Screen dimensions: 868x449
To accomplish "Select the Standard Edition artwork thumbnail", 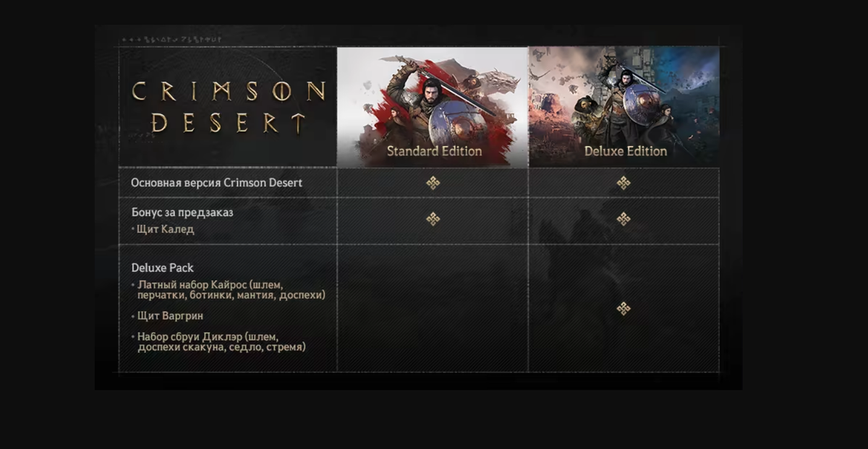I will pos(433,107).
